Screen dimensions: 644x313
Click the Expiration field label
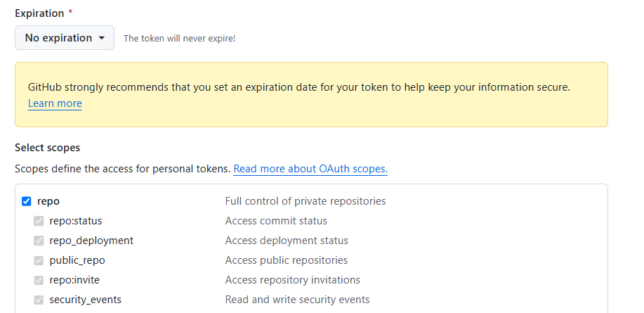coord(39,13)
